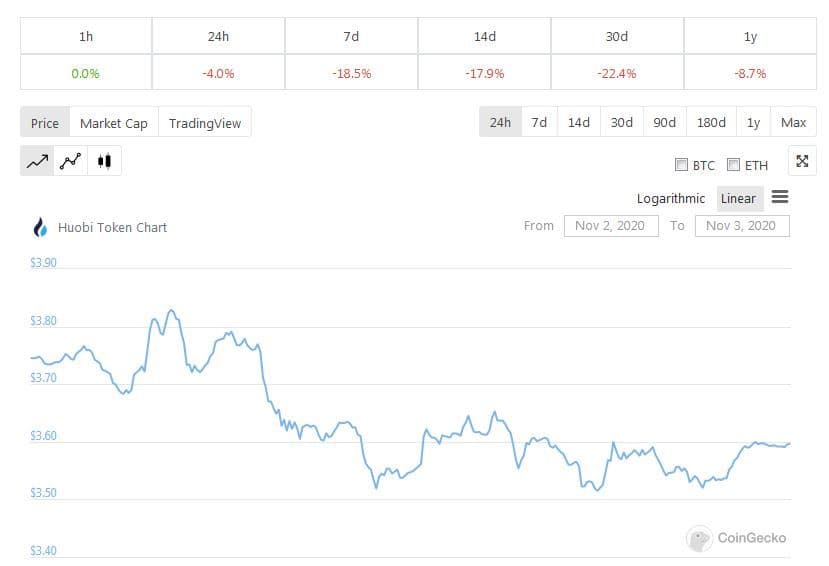The image size is (829, 566).
Task: Select the Price tab
Action: point(45,123)
